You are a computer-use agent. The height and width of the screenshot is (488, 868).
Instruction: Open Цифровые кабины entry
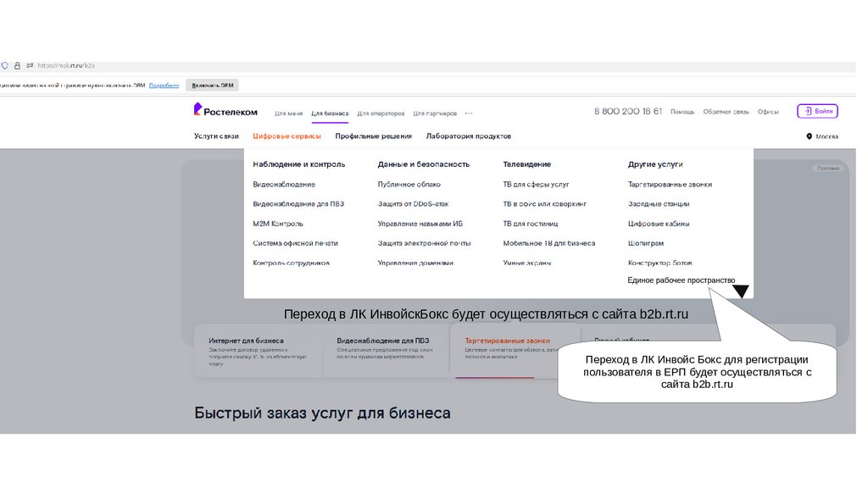(x=659, y=224)
